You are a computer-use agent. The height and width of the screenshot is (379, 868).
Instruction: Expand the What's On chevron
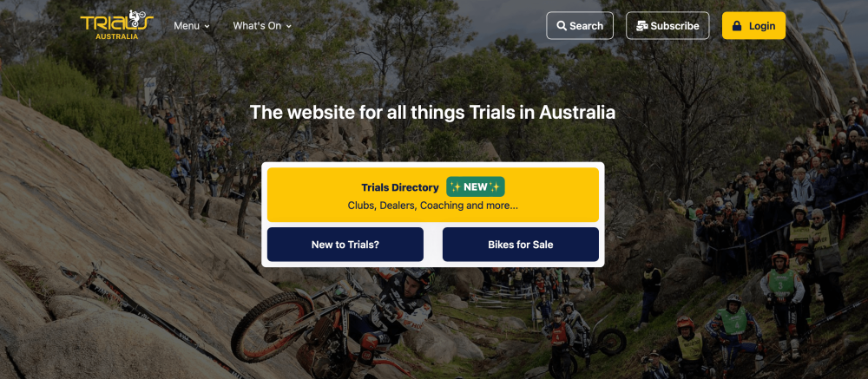pyautogui.click(x=288, y=26)
